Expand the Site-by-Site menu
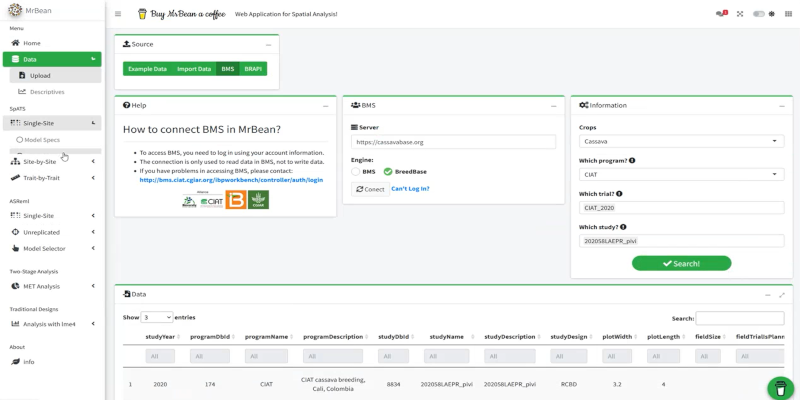Screen dimensions: 800x400 tap(52, 162)
